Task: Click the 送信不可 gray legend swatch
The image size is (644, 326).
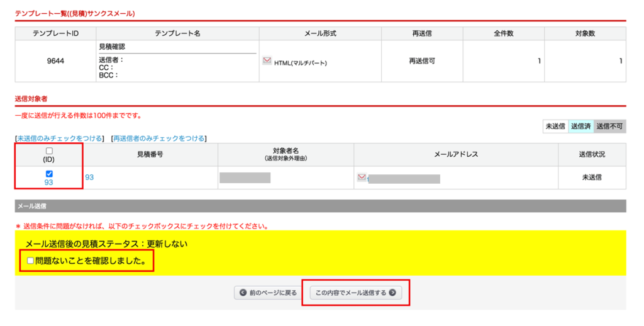Action: (x=609, y=126)
